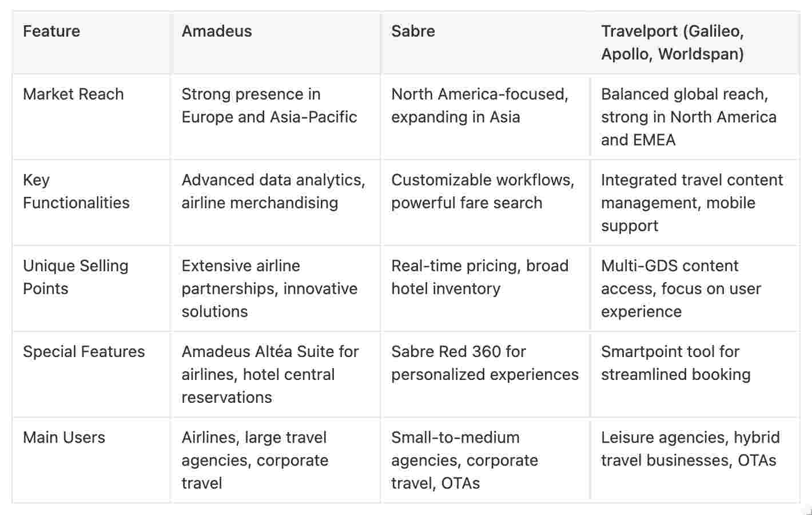This screenshot has width=812, height=515.
Task: Click the 'Real-time pricing, broad hotel inventory' cell
Action: [x=479, y=277]
